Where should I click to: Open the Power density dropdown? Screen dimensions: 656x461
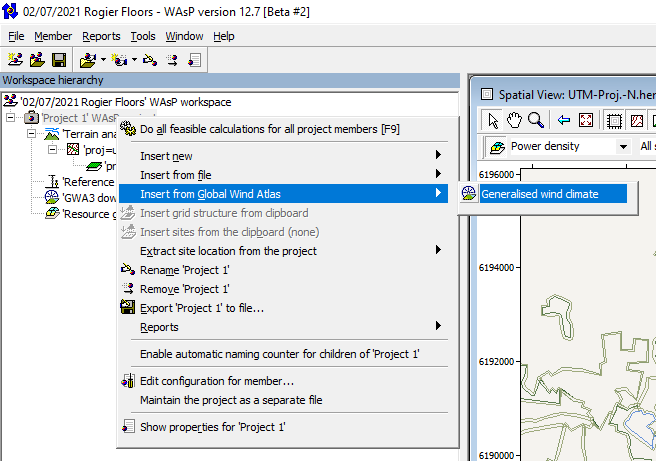coord(623,146)
